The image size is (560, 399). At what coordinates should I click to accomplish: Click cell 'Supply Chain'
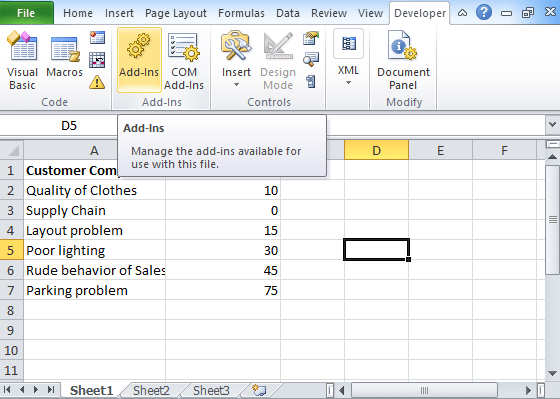click(x=94, y=210)
